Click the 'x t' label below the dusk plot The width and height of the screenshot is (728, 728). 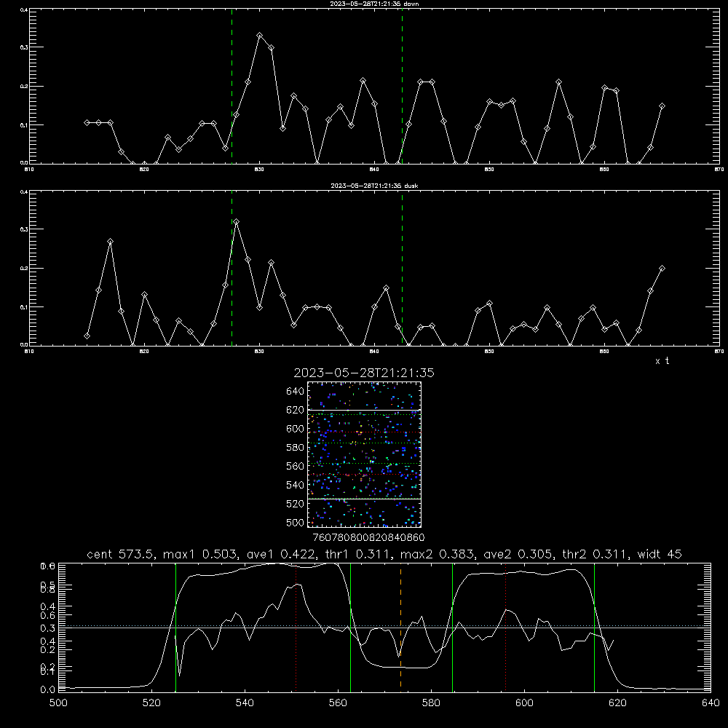pyautogui.click(x=662, y=361)
